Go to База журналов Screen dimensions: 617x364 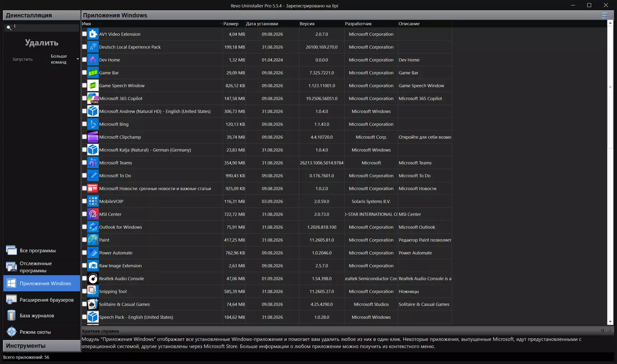41,315
